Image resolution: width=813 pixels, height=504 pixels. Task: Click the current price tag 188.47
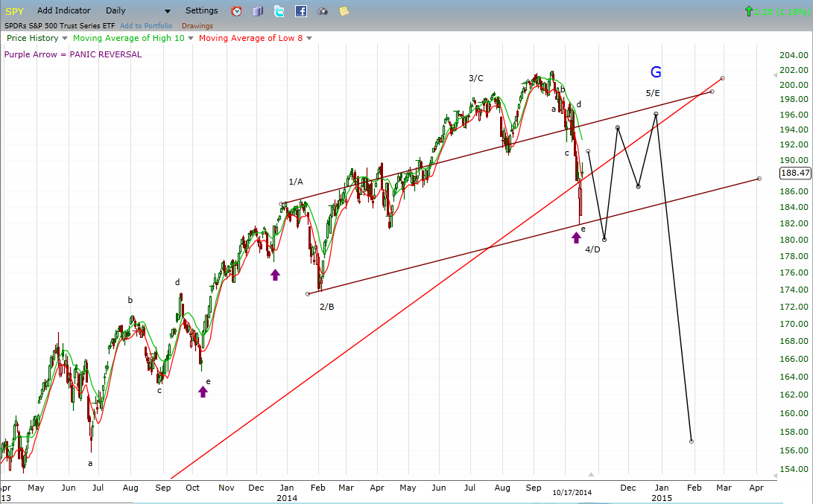click(x=795, y=173)
